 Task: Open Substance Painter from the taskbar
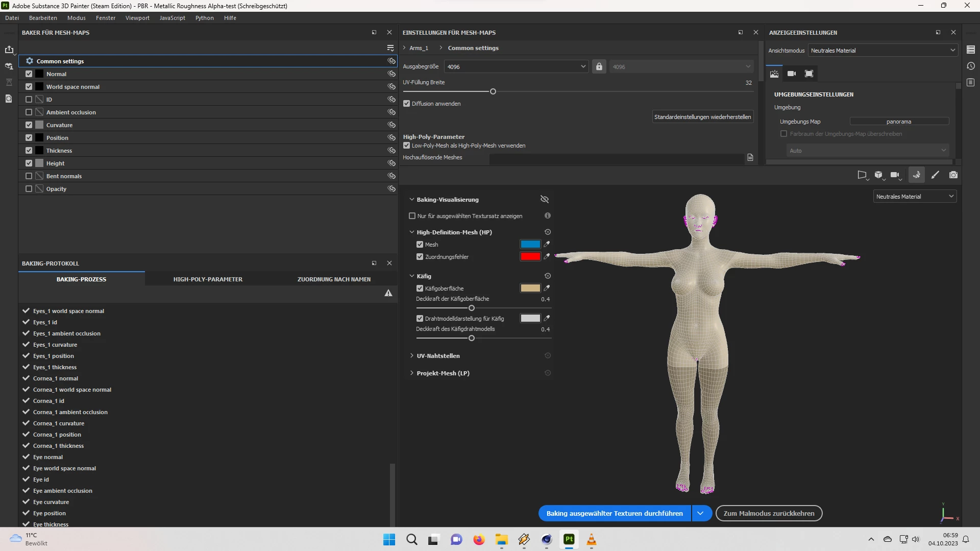pyautogui.click(x=569, y=539)
